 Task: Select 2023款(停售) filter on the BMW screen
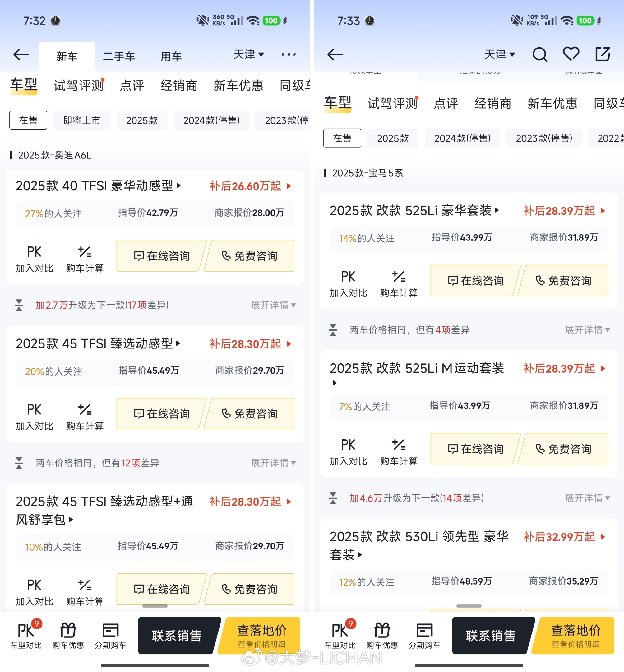click(544, 138)
